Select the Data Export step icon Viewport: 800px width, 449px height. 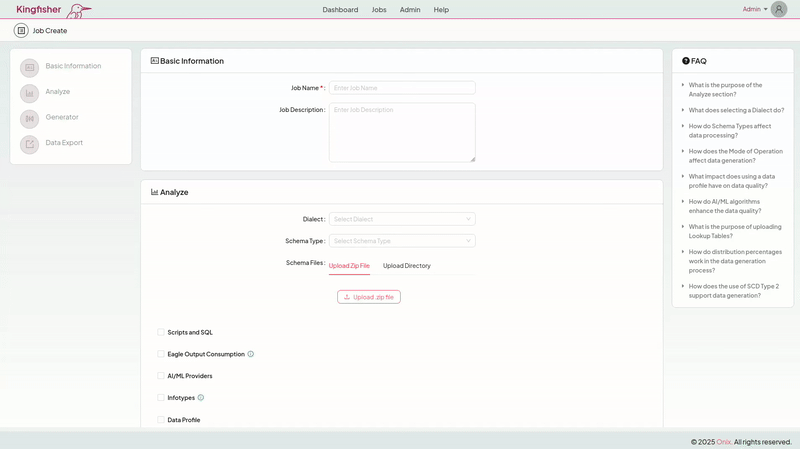click(x=29, y=144)
